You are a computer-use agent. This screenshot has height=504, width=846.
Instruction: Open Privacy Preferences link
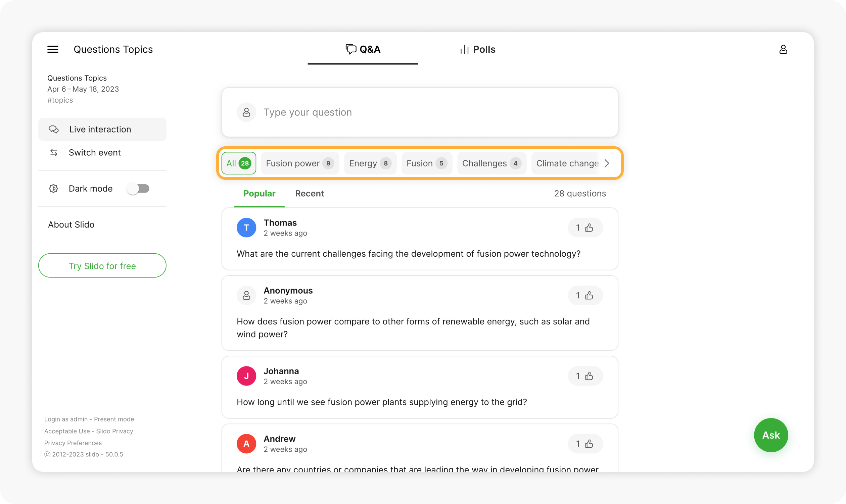point(73,443)
